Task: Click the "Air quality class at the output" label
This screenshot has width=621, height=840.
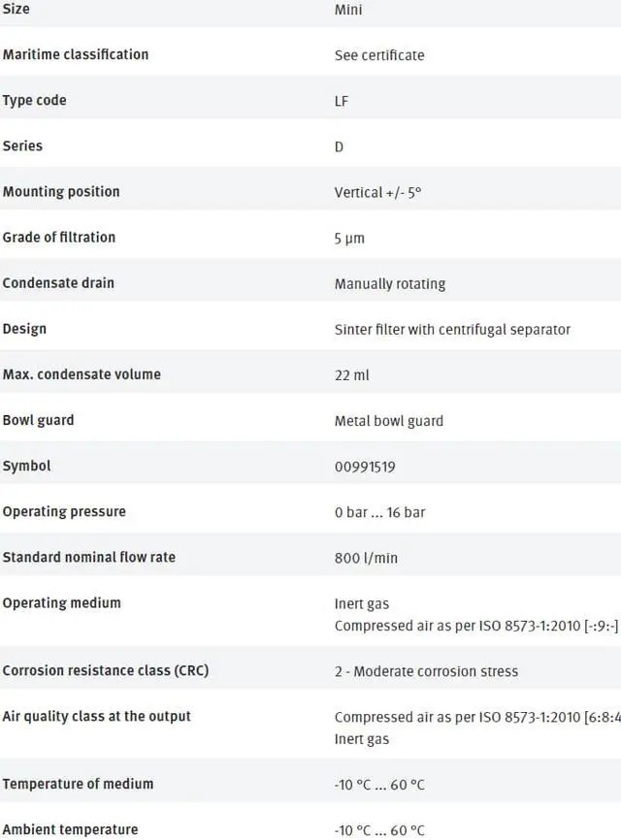Action: click(x=97, y=716)
